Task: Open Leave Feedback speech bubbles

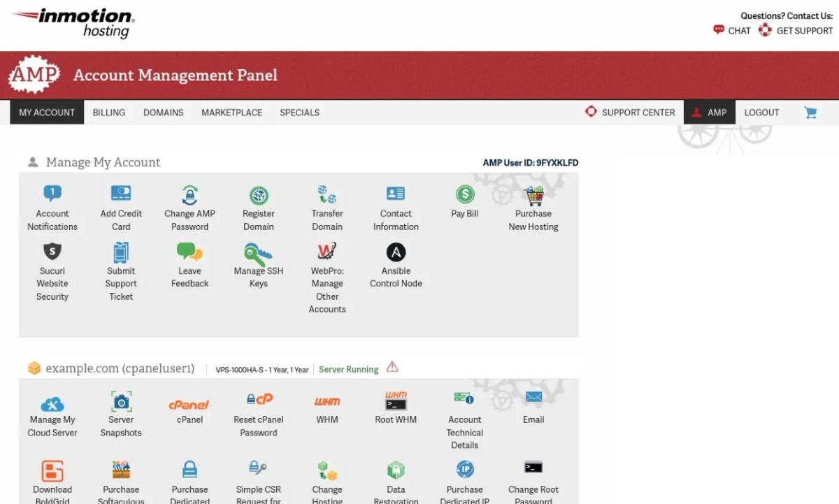Action: (x=189, y=252)
